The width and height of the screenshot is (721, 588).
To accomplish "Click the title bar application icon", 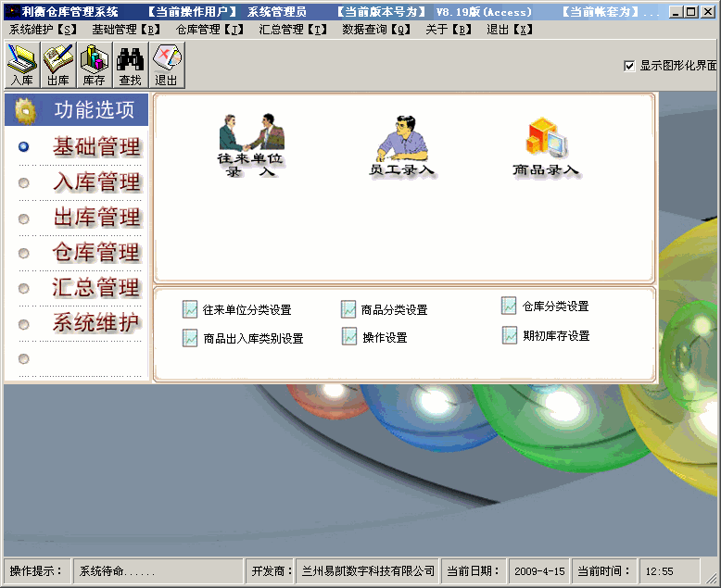I will [x=12, y=11].
